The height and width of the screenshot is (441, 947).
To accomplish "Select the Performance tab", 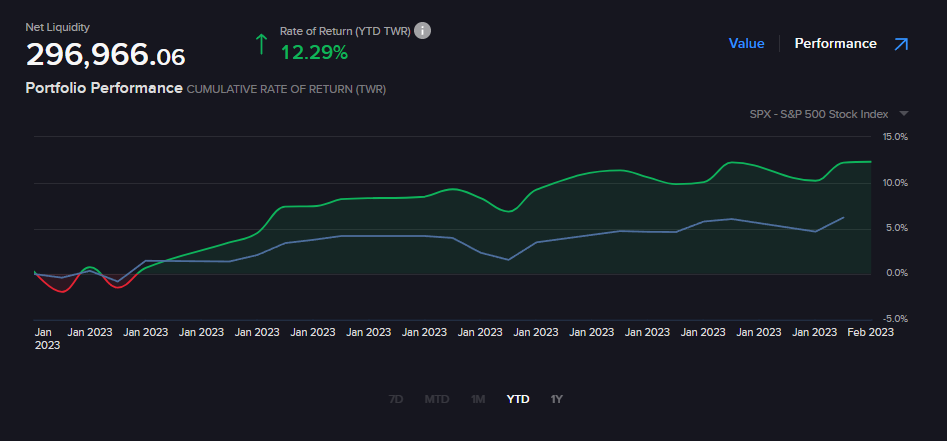I will click(x=835, y=44).
